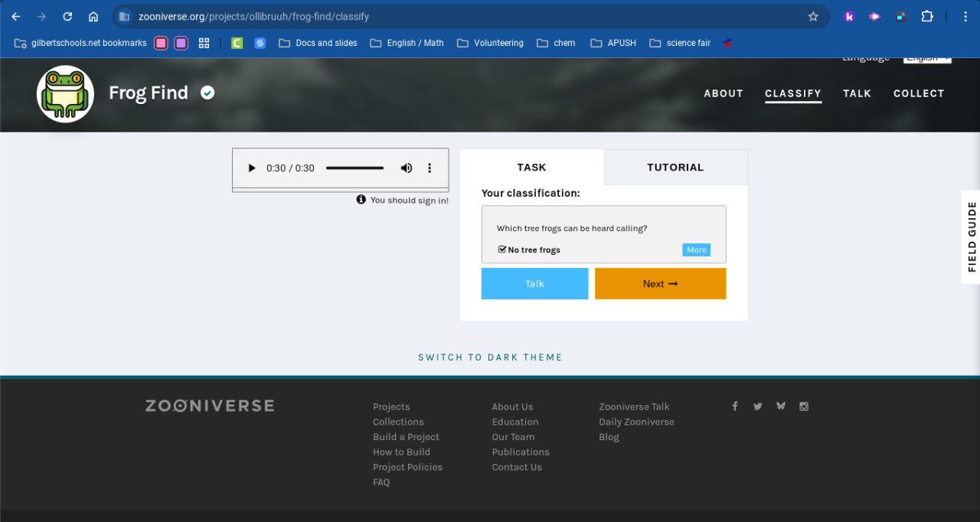
Task: Bookmark this page with star icon
Action: (x=813, y=16)
